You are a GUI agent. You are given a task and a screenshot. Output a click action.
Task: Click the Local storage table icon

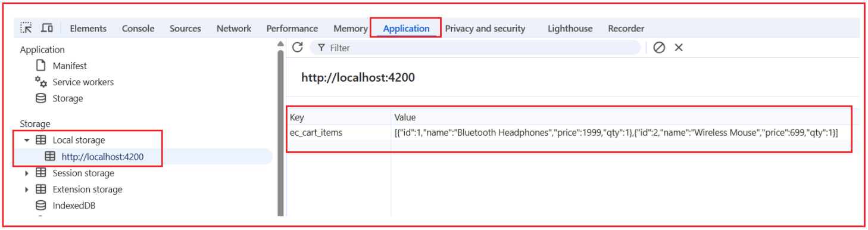41,140
